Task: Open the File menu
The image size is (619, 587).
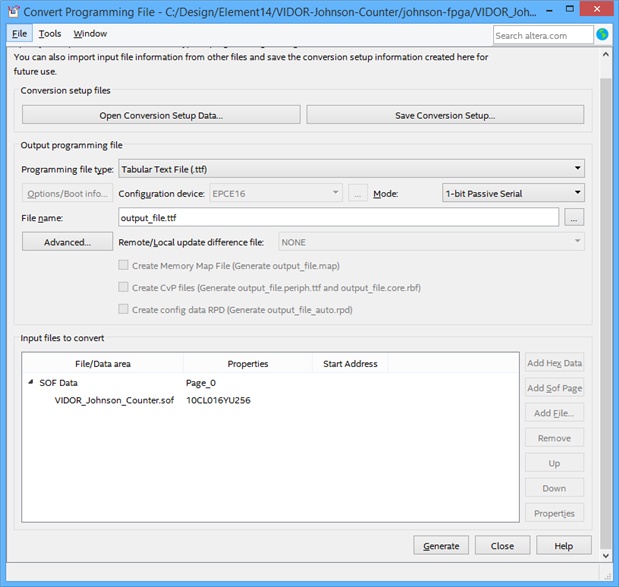Action: pyautogui.click(x=19, y=34)
